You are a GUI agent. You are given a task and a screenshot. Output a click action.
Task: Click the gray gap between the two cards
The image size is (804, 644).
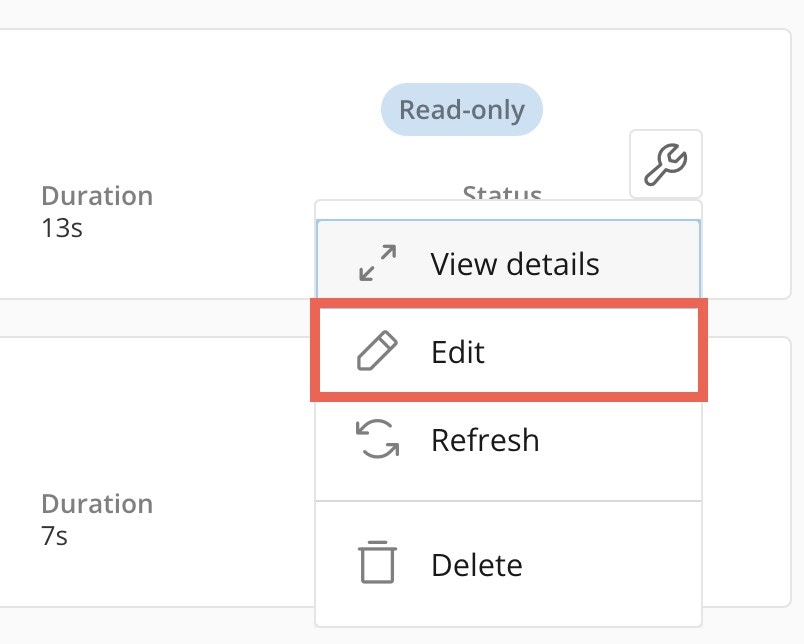click(154, 318)
